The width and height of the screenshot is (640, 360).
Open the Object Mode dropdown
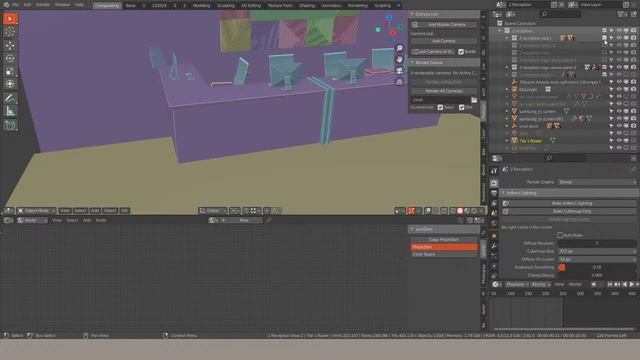(x=36, y=211)
